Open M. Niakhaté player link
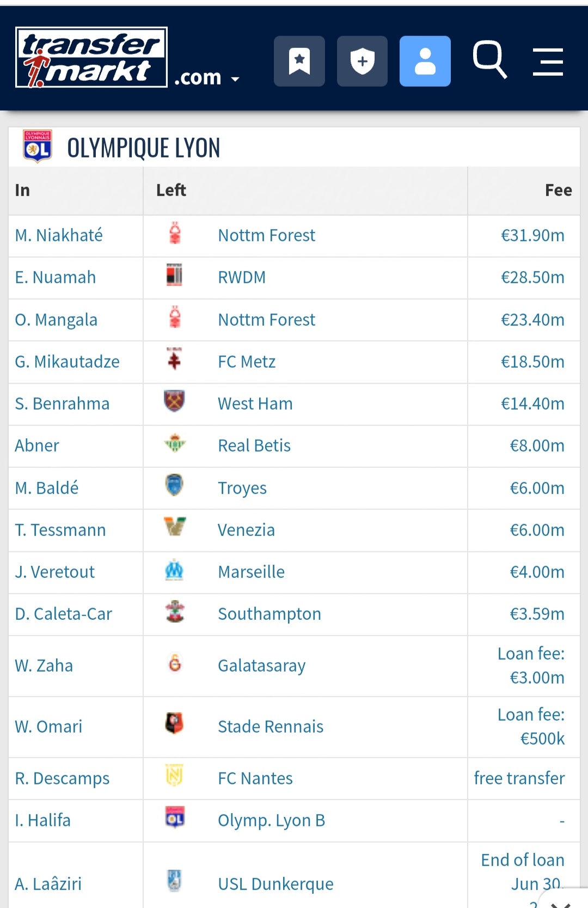Image resolution: width=588 pixels, height=908 pixels. tap(59, 235)
